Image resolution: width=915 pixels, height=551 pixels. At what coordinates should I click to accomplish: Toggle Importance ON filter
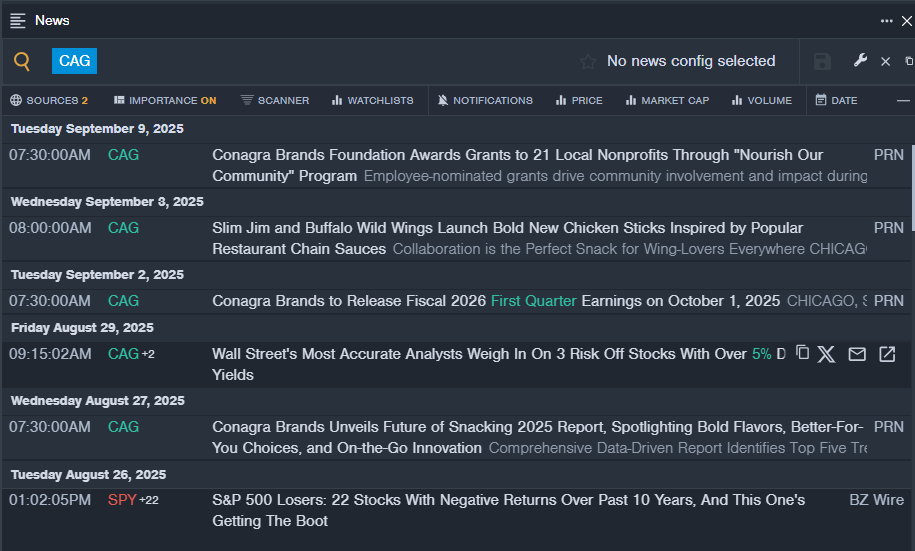point(165,100)
